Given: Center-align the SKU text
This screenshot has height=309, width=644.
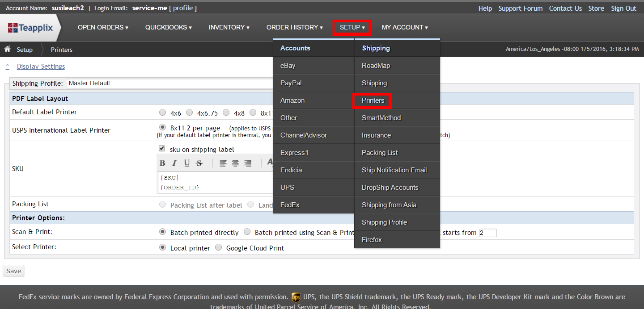Looking at the screenshot, I should (235, 163).
